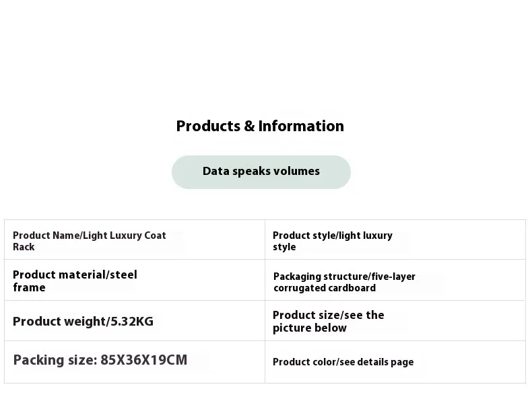Select the Product size label
This screenshot has height=401, width=532.
(303, 315)
